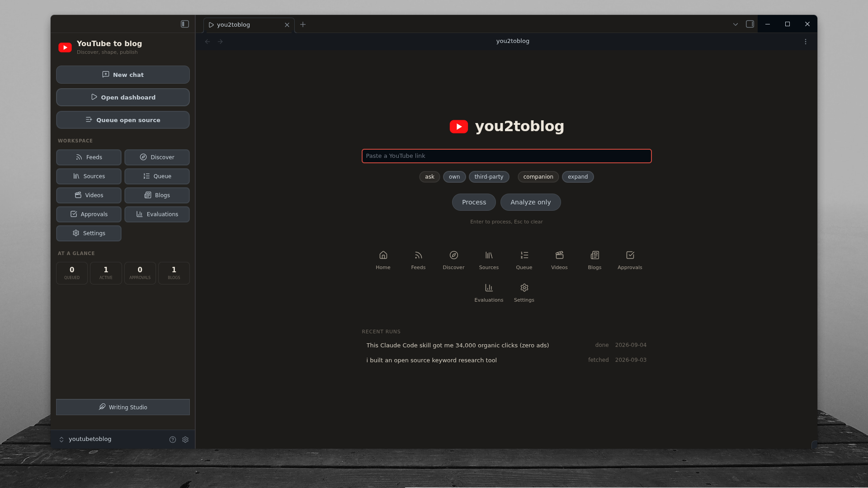The image size is (868, 488).
Task: Toggle the ask mode chip
Action: (429, 177)
